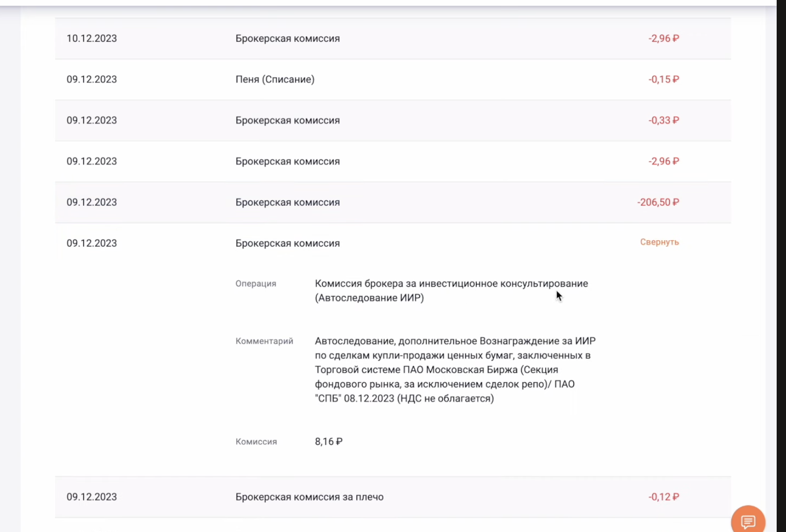This screenshot has width=786, height=532.
Task: Open the orange chat support icon
Action: (x=748, y=521)
